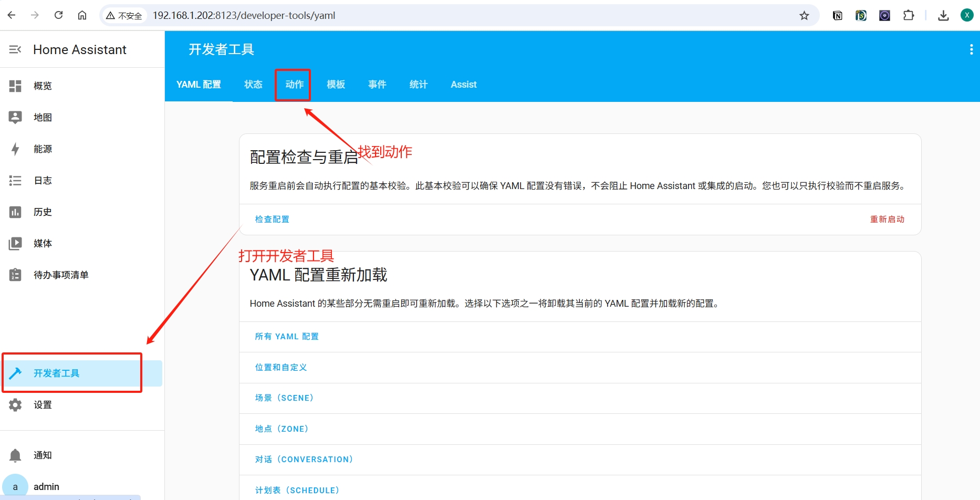Open the 地图 map icon
980x500 pixels.
point(15,118)
